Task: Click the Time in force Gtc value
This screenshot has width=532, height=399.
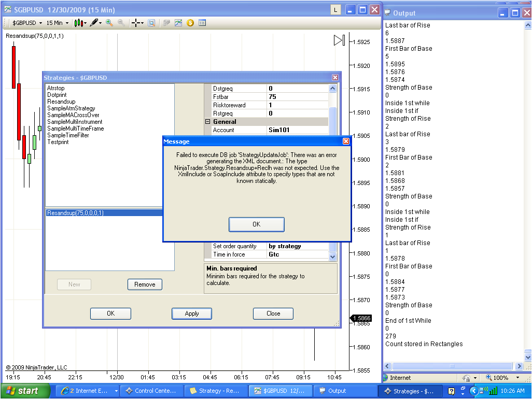Action: 298,254
